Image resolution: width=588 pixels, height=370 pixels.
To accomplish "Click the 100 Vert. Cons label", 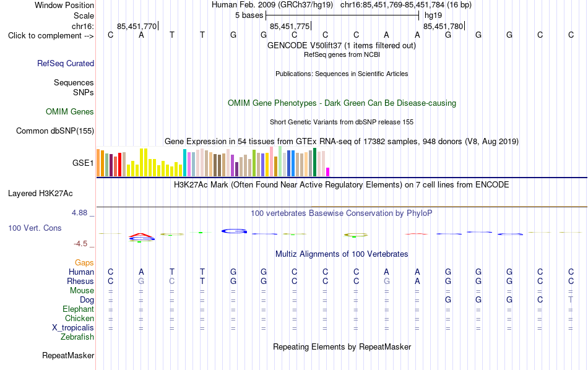I will [35, 228].
